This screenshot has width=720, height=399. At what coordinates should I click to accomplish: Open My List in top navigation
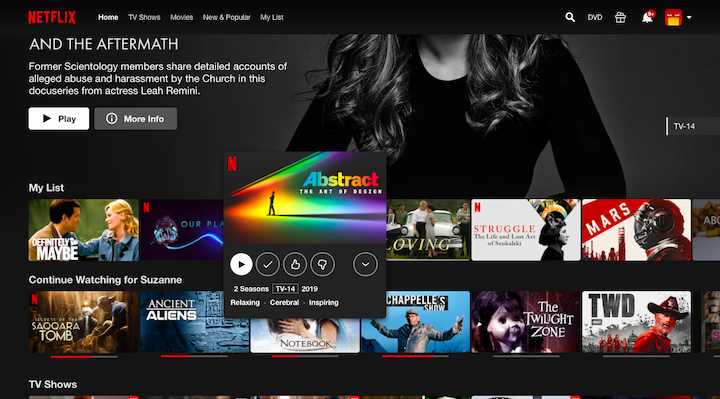coord(272,17)
